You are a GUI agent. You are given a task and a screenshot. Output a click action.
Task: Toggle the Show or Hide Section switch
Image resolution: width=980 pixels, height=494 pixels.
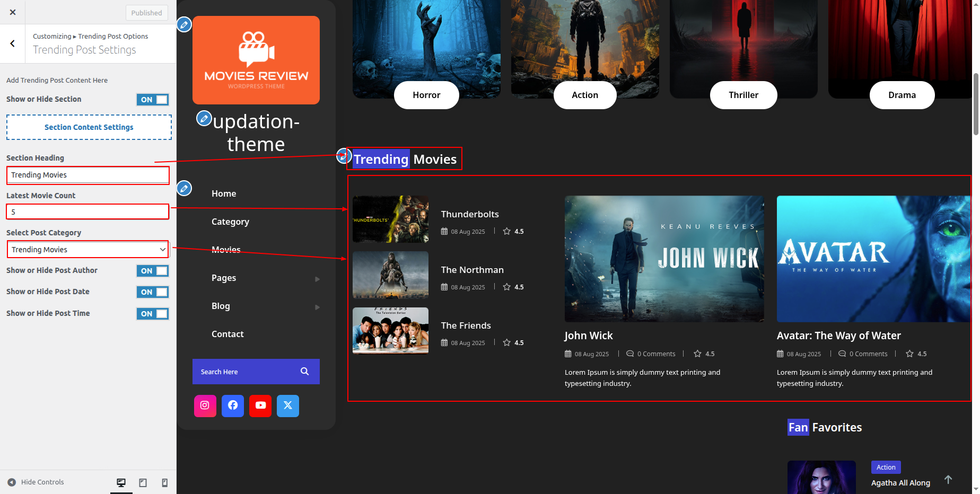click(x=153, y=100)
